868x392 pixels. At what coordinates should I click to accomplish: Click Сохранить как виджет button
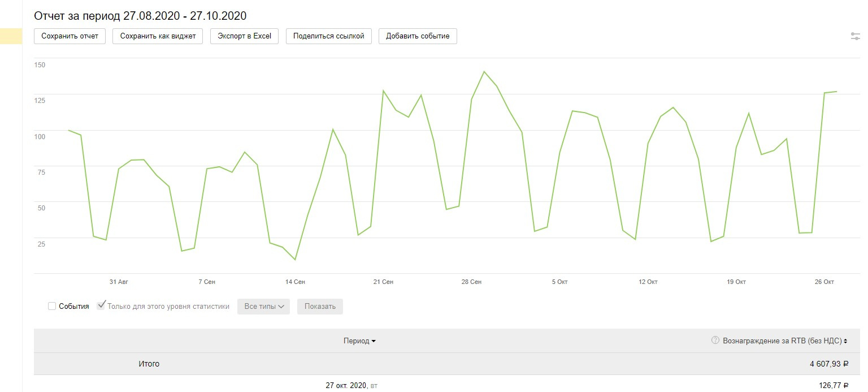[x=158, y=36]
